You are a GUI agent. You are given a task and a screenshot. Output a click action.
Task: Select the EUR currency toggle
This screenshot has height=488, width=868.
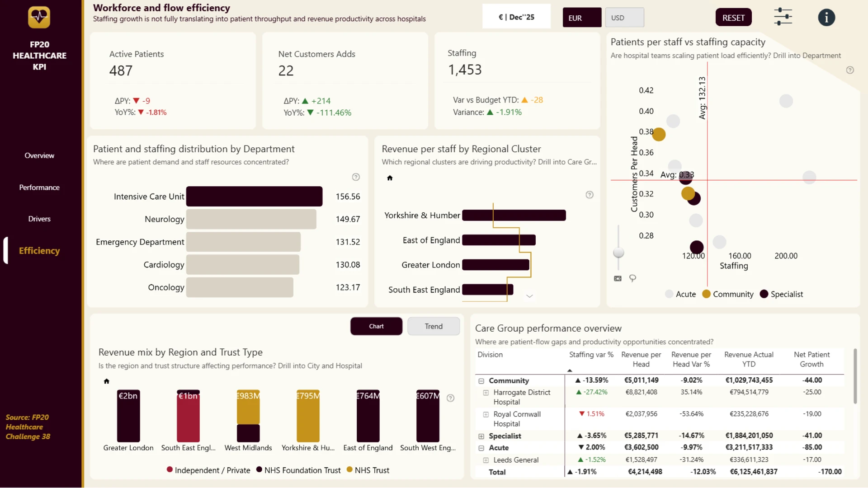pyautogui.click(x=582, y=18)
